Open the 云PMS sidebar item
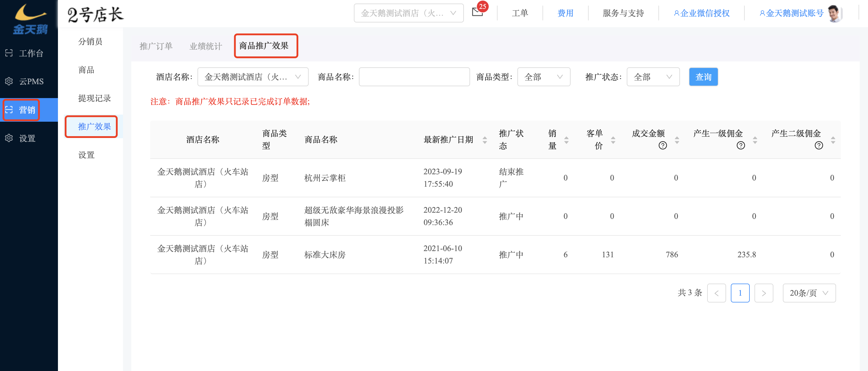Viewport: 868px width, 371px height. pos(29,82)
